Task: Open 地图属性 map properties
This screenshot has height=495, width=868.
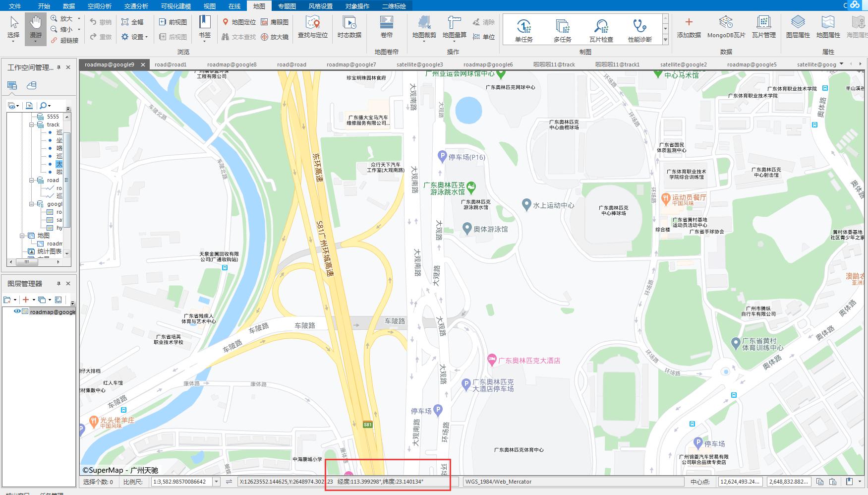Action: click(828, 27)
